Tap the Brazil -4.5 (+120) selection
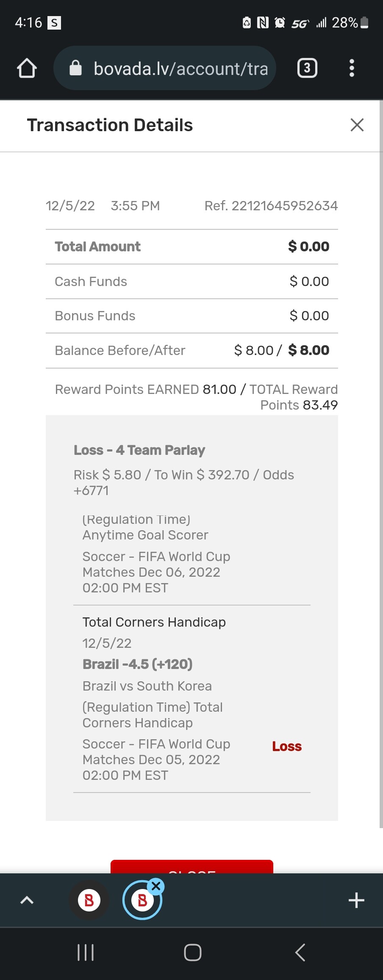This screenshot has height=980, width=383. click(x=138, y=664)
